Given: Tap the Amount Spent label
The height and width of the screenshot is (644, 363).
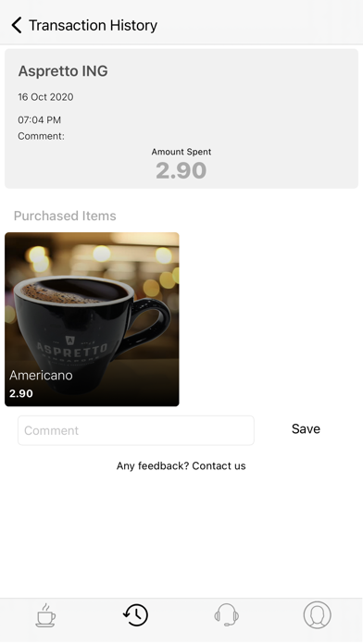Looking at the screenshot, I should click(181, 152).
